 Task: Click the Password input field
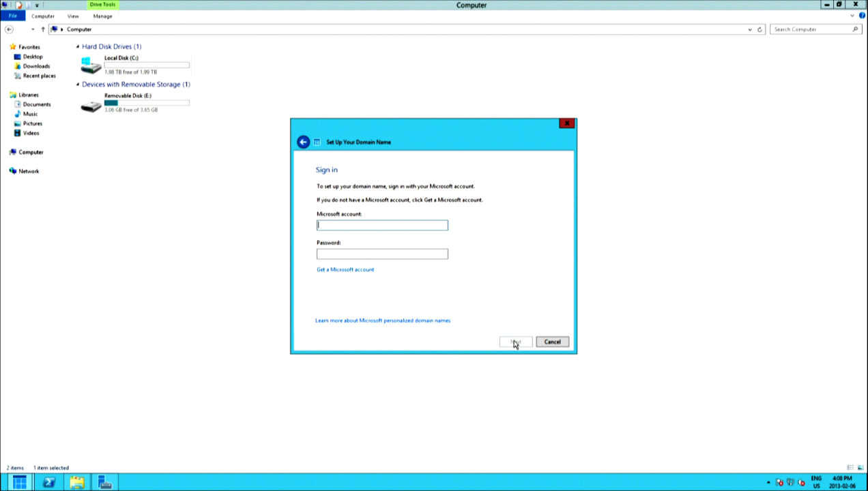[x=382, y=254]
